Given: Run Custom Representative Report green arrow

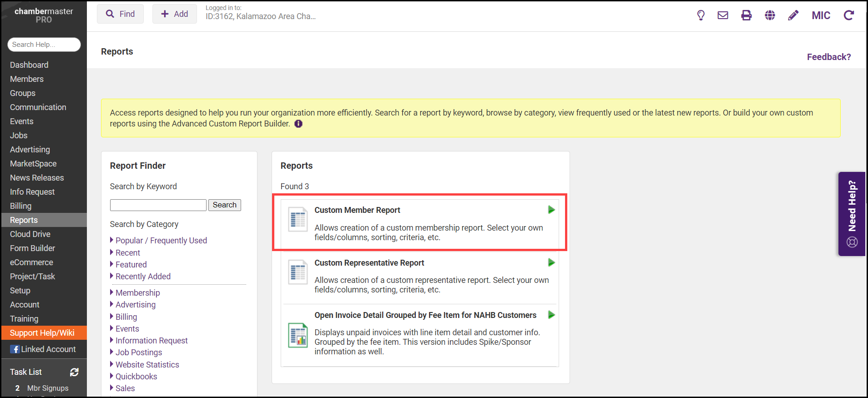Looking at the screenshot, I should tap(551, 262).
